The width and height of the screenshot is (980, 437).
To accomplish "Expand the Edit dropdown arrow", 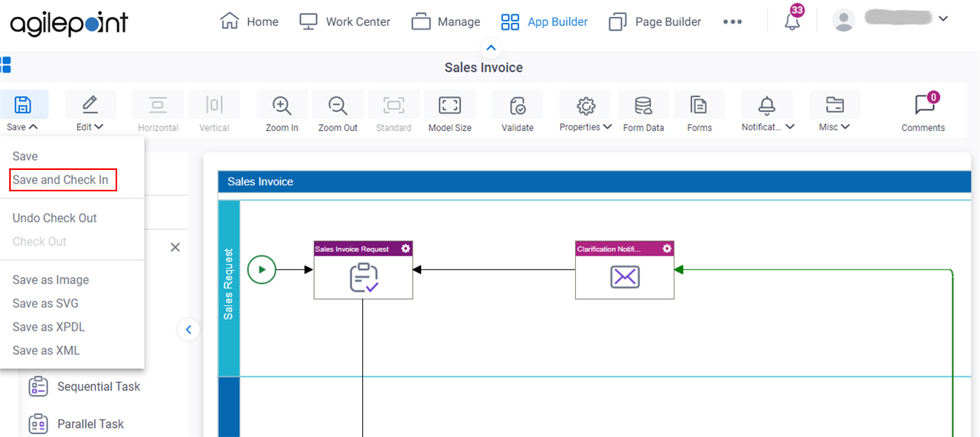I will pos(99,127).
